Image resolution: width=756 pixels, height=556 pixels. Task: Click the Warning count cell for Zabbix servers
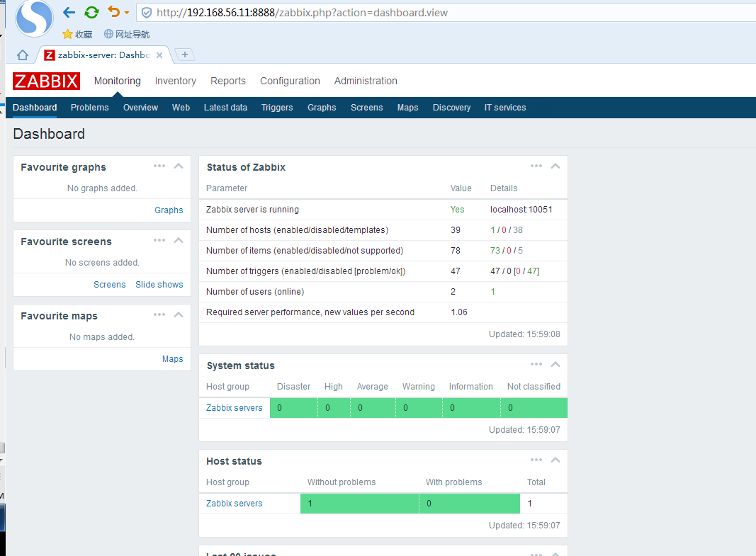point(419,407)
